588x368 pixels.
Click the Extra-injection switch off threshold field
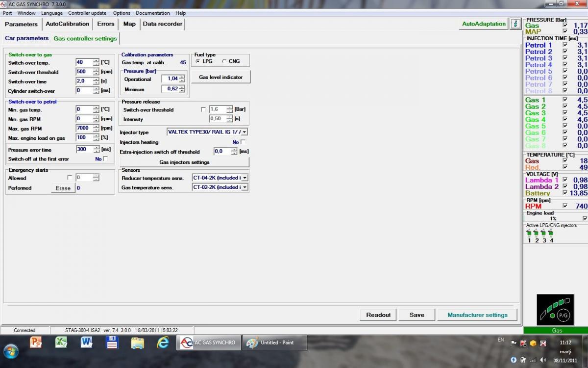[x=222, y=152]
